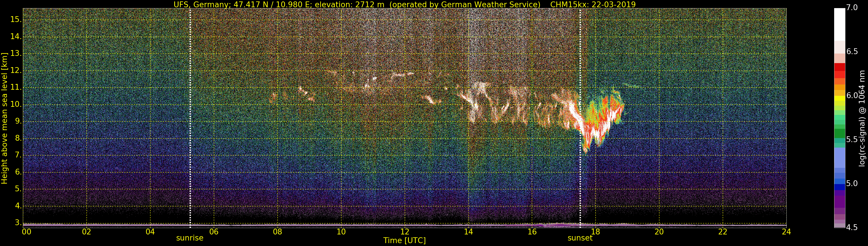Click the time axis tick label '24'

coord(786,232)
